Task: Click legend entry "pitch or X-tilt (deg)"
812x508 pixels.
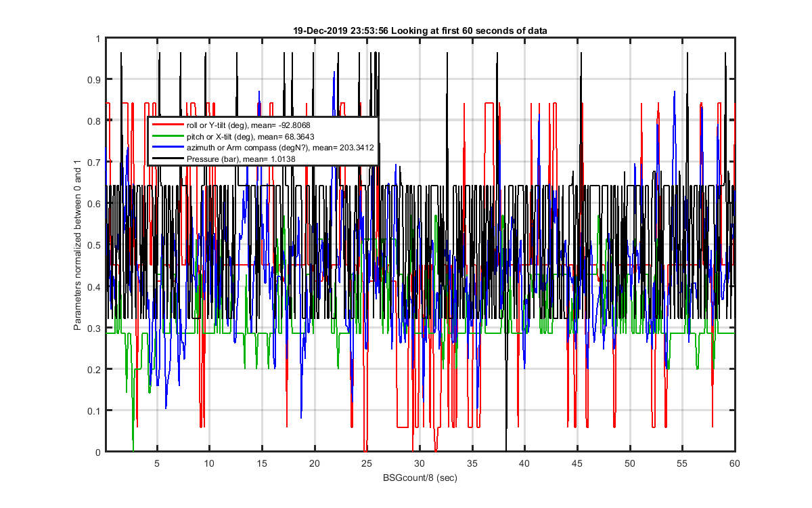Action: click(219, 136)
